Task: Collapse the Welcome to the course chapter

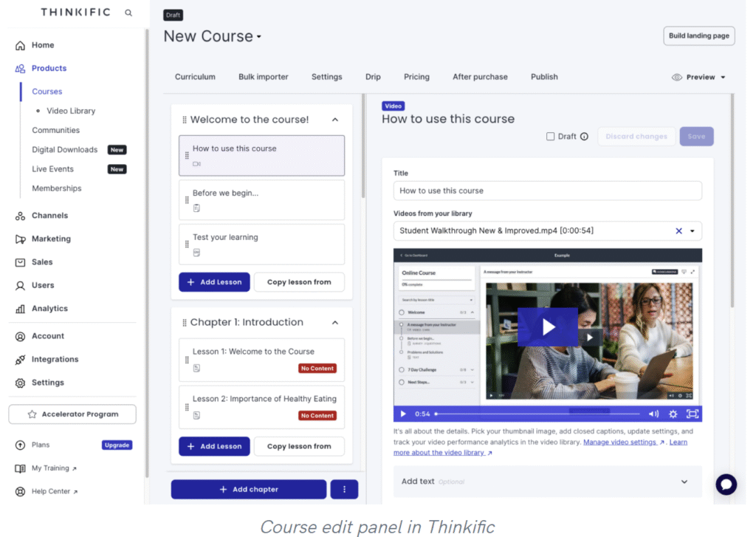Action: point(335,120)
